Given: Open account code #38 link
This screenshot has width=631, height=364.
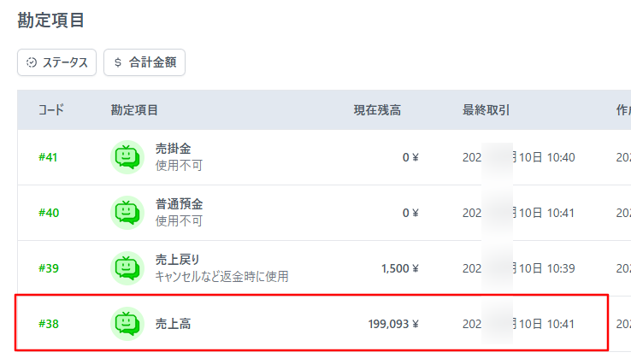Looking at the screenshot, I should tap(49, 324).
